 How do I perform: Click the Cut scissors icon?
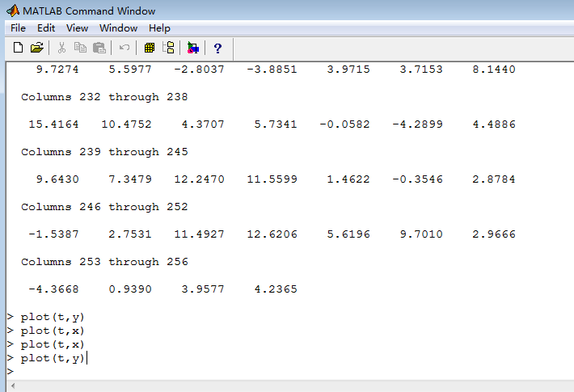tap(61, 48)
